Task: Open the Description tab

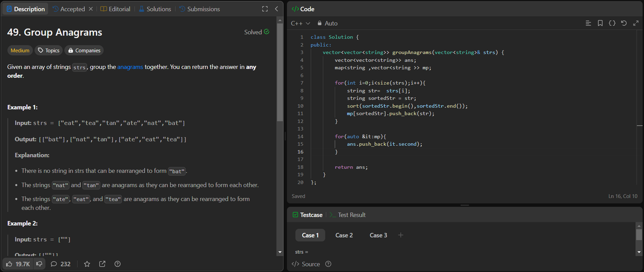Action: (x=26, y=9)
